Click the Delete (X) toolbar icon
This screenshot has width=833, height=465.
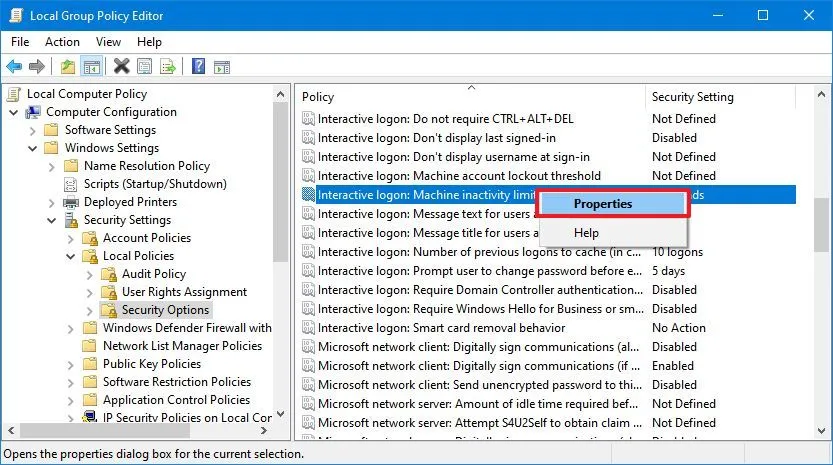click(122, 66)
